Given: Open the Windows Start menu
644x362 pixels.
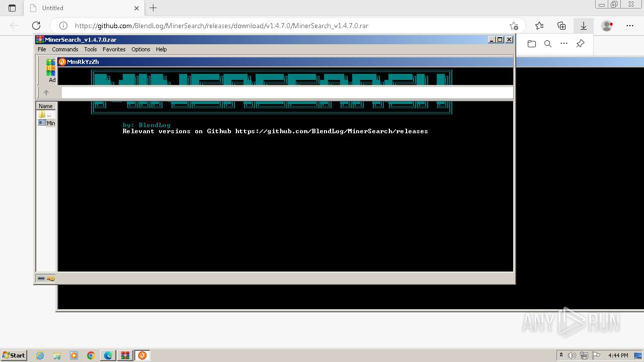Looking at the screenshot, I should tap(14, 355).
